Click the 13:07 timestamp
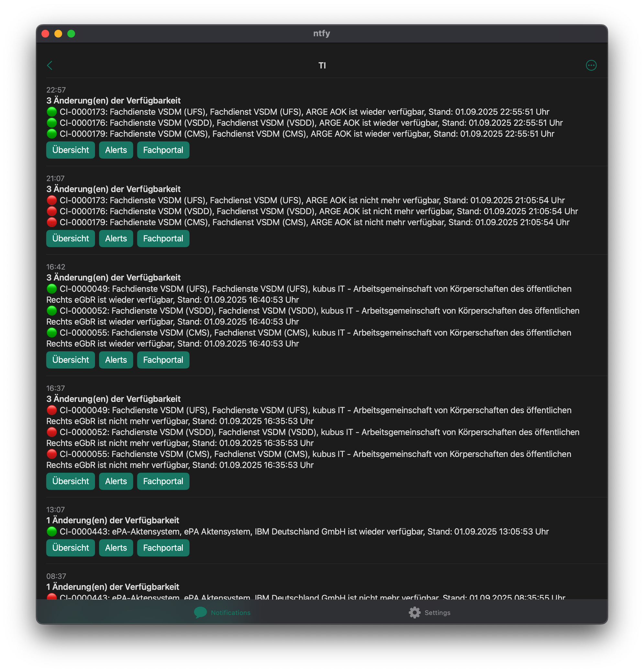Screen dimensions: 644x672 55,510
